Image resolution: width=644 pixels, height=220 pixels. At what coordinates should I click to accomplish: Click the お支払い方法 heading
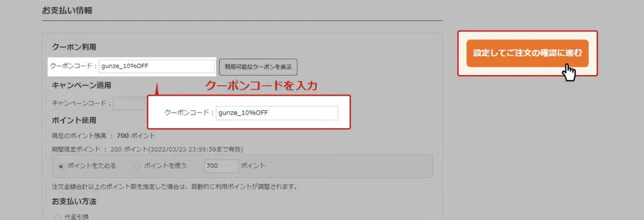(74, 202)
